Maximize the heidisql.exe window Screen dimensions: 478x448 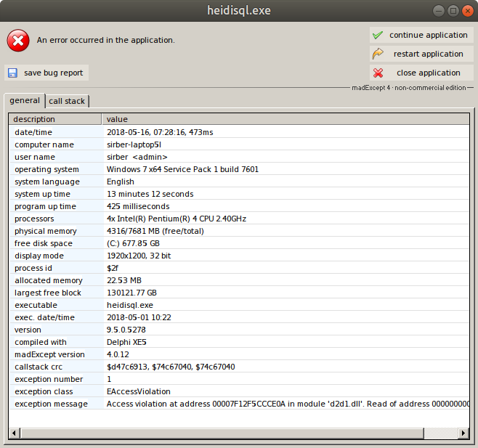click(453, 11)
